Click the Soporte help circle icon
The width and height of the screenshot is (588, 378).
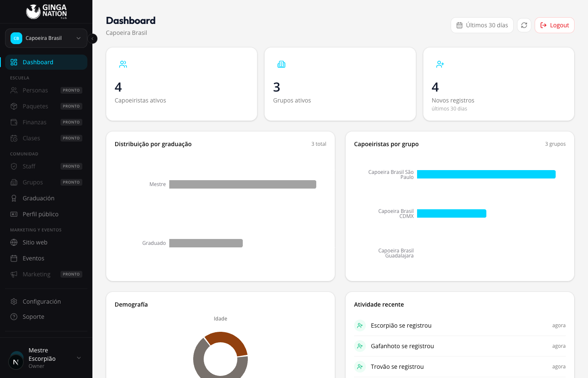coord(14,317)
